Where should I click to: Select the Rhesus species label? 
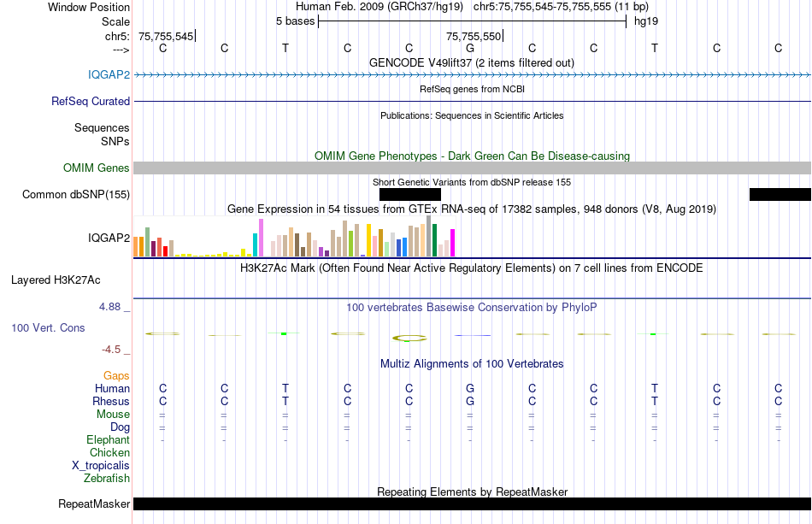[x=111, y=401]
